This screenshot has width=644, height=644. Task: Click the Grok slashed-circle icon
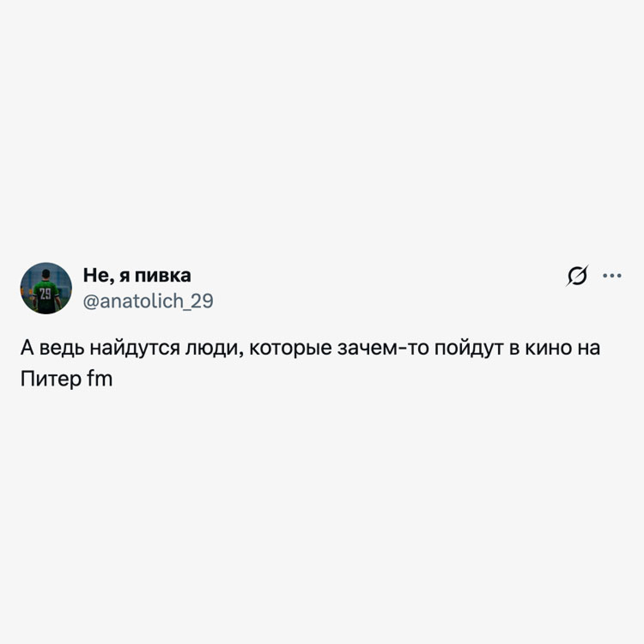[x=577, y=276]
